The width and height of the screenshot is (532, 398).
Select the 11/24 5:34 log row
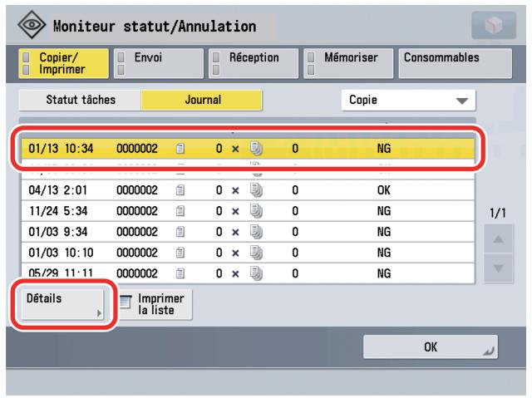tap(248, 211)
